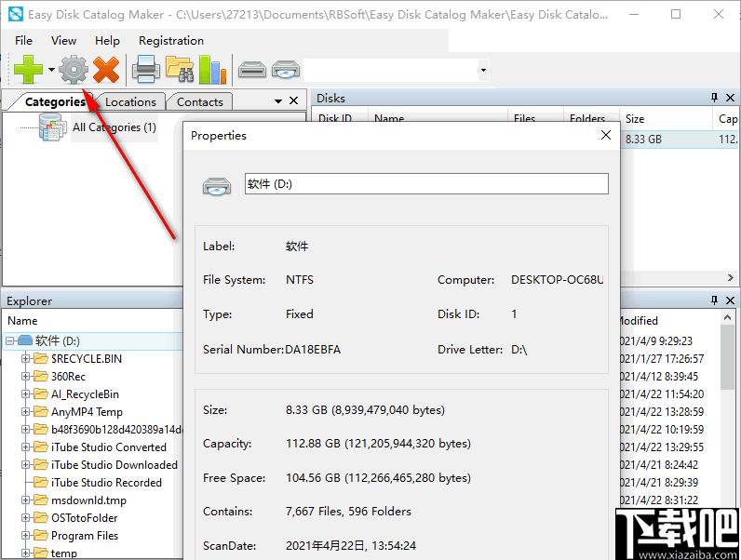
Task: Switch to the Locations tab
Action: (x=130, y=101)
